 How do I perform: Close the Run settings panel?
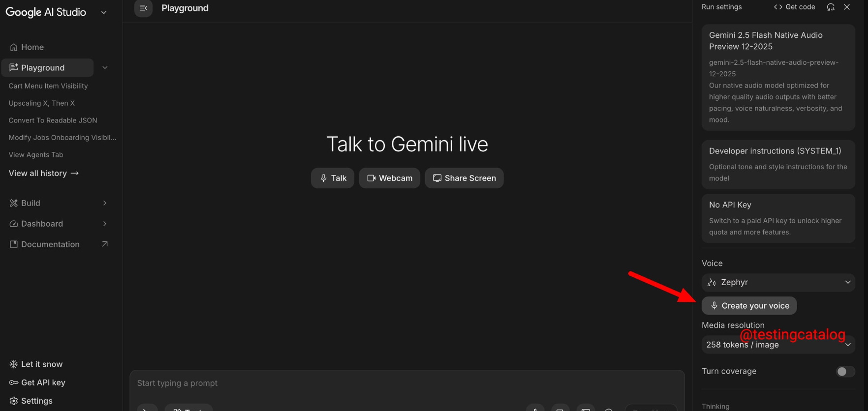(847, 7)
